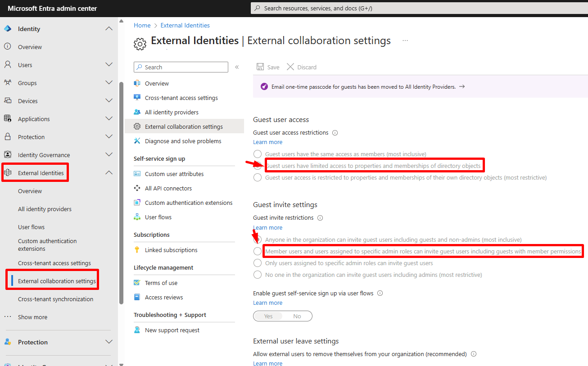Click the Cross-tenant access settings monitor icon
This screenshot has height=366, width=588.
click(137, 98)
